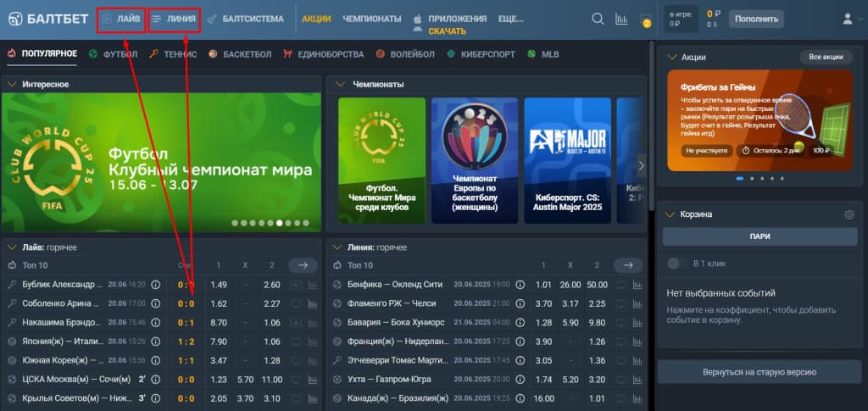Show info for Этчеверри Томас match
Viewport: 868px width, 411px height.
(x=520, y=361)
